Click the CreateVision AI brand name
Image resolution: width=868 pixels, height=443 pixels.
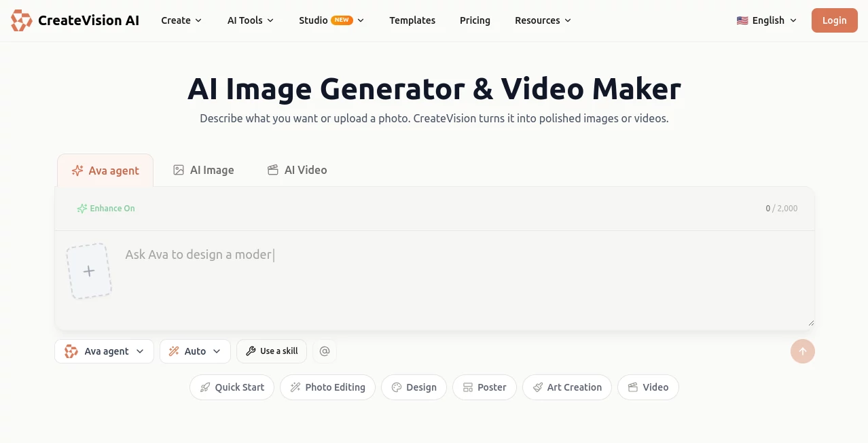(x=88, y=20)
